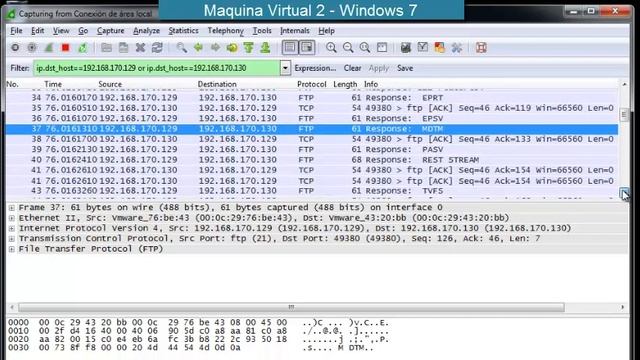The image size is (640, 360).
Task: Sort packets by the Time column header
Action: pyautogui.click(x=53, y=84)
